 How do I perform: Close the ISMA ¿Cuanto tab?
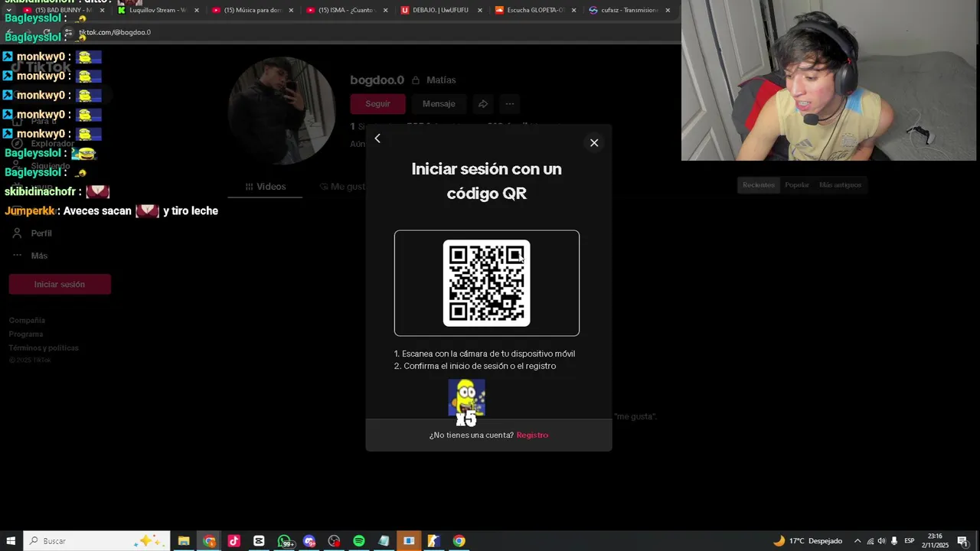click(385, 10)
